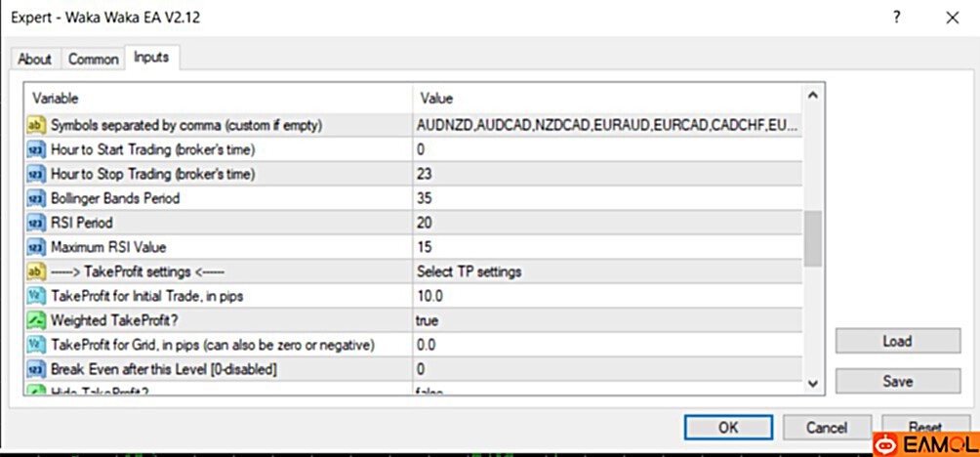Click double icon beside TakeProfit for Grid
The width and height of the screenshot is (980, 457).
coord(35,345)
